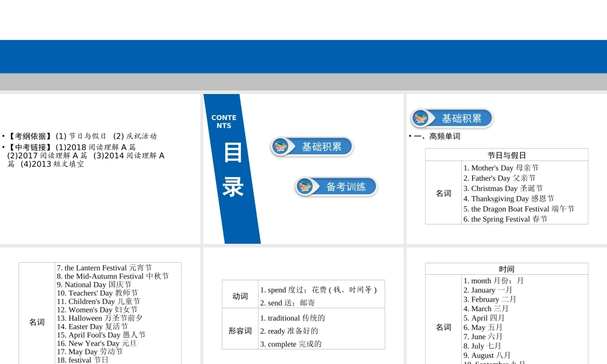Open 基础积累 button on the 目录 contents slide
The image size is (607, 364).
(311, 147)
